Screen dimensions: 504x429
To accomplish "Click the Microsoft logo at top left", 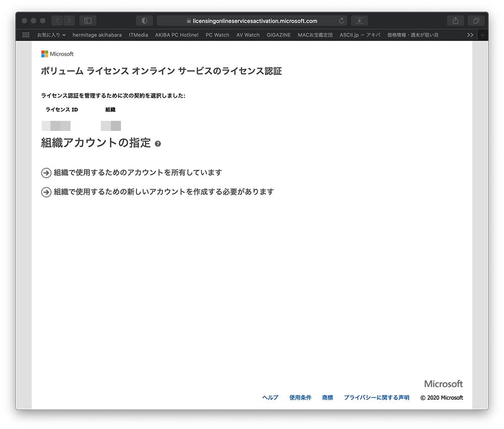I will tap(57, 54).
